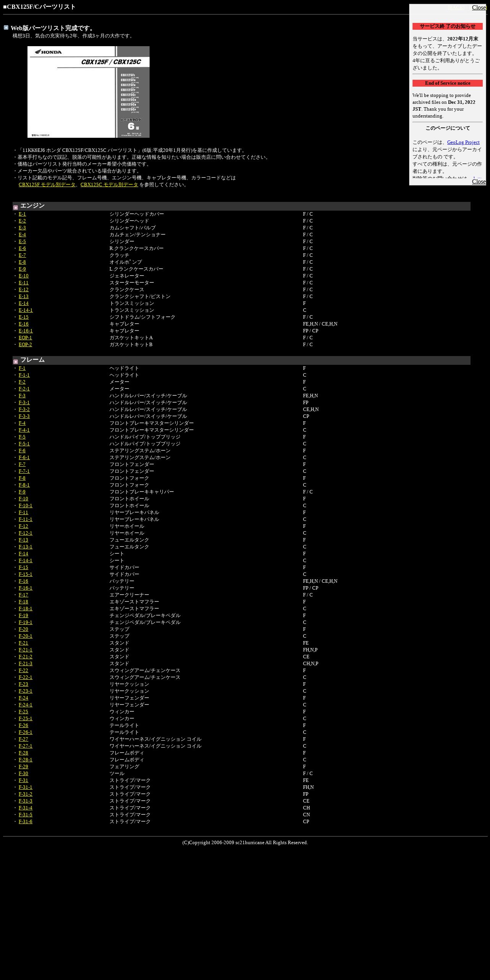Open F-20-1 ステップ link
This screenshot has width=490, height=980.
[x=26, y=636]
